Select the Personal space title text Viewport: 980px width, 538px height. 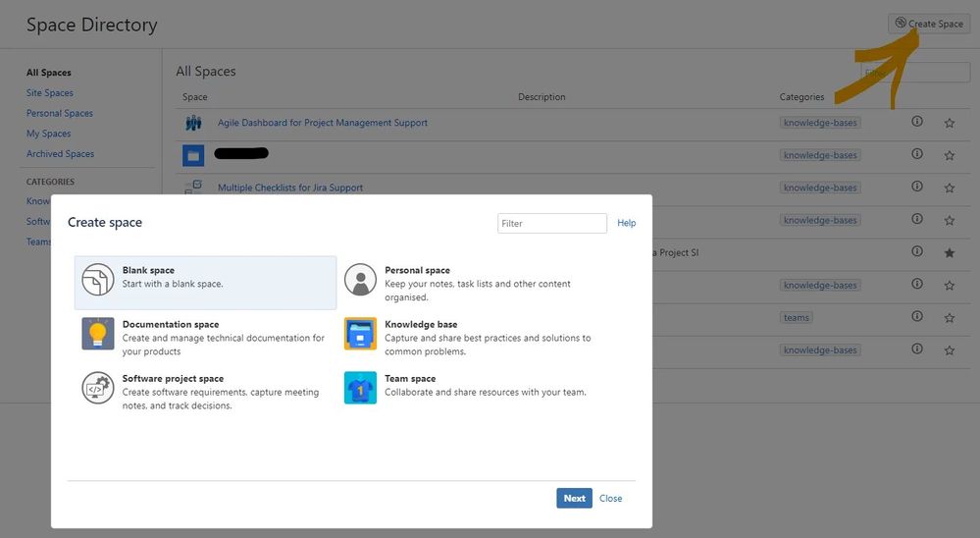[x=418, y=270]
